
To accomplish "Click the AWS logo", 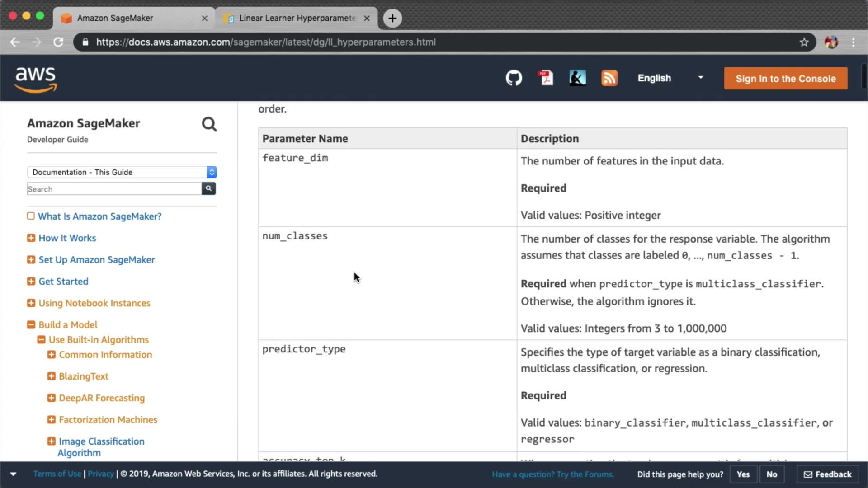I will tap(36, 79).
